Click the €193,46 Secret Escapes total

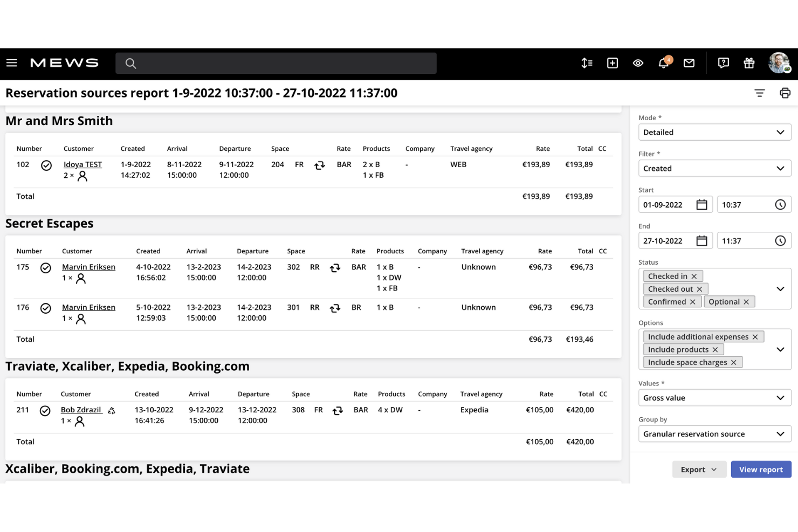click(x=580, y=339)
